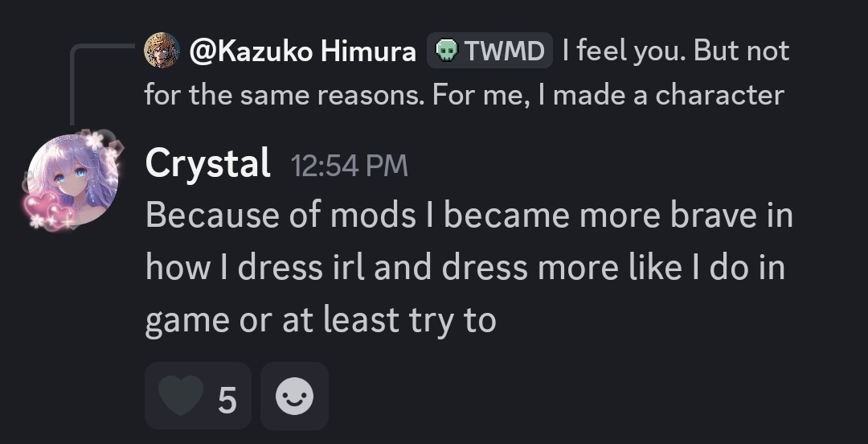
Task: Click the Crystal username
Action: (x=207, y=164)
